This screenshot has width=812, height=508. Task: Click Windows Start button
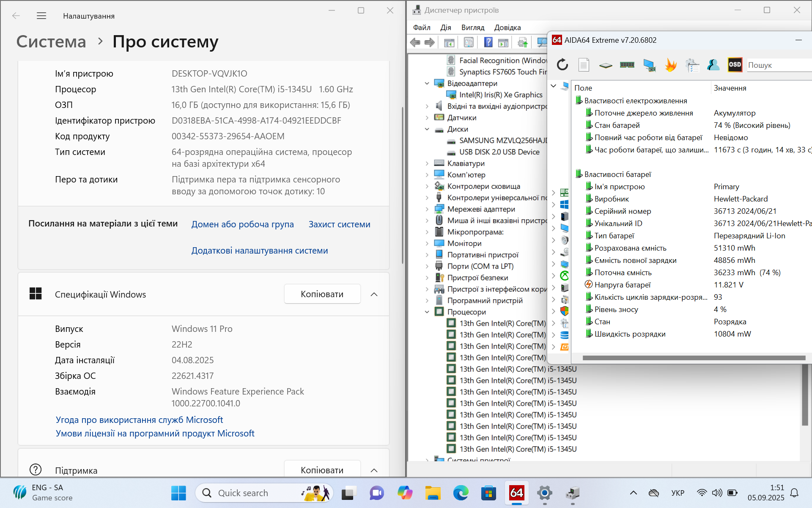pos(178,493)
